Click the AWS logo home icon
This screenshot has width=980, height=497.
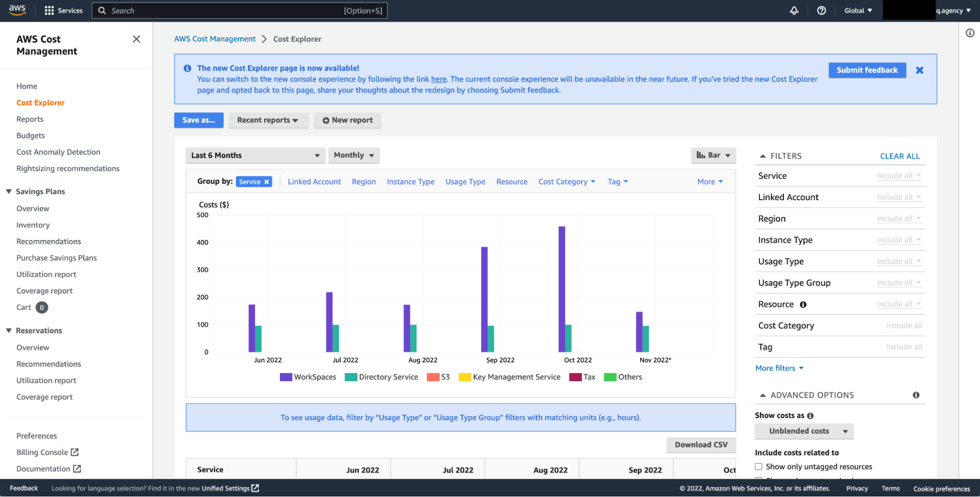point(17,10)
